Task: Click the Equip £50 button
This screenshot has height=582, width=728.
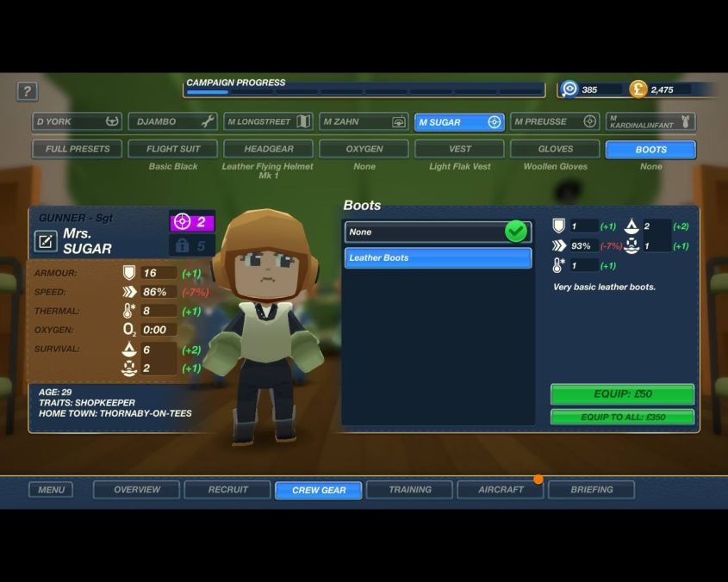Action: pyautogui.click(x=623, y=394)
